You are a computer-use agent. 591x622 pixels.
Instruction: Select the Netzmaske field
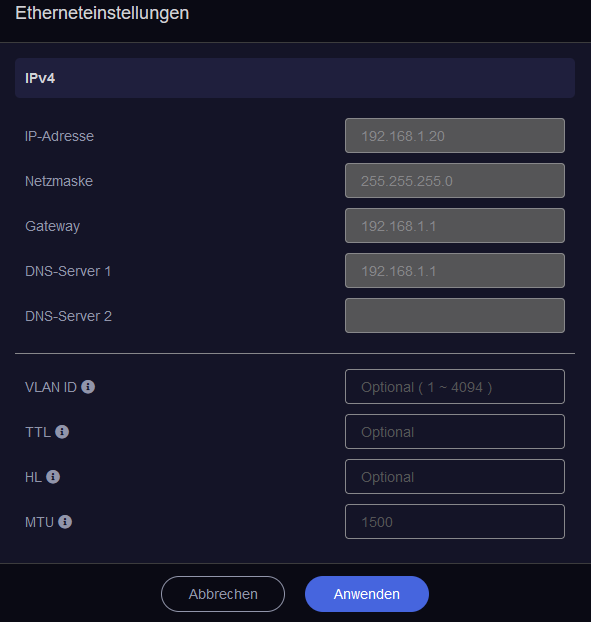(x=455, y=180)
